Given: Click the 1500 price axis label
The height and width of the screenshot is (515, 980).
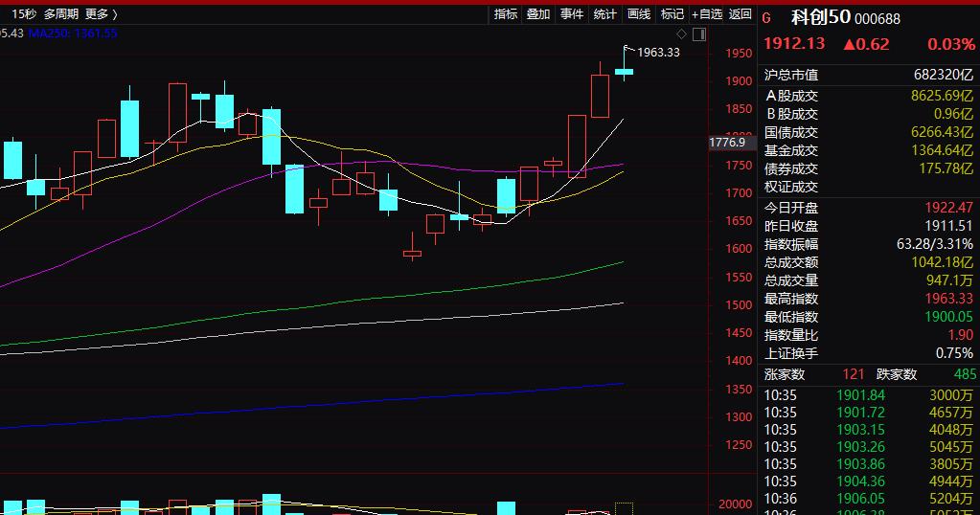Looking at the screenshot, I should (x=739, y=305).
